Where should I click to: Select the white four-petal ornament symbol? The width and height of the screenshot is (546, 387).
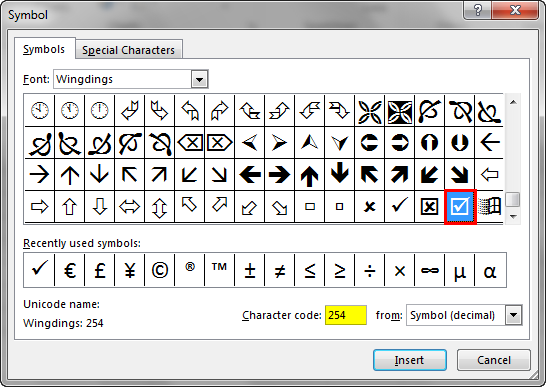[369, 110]
